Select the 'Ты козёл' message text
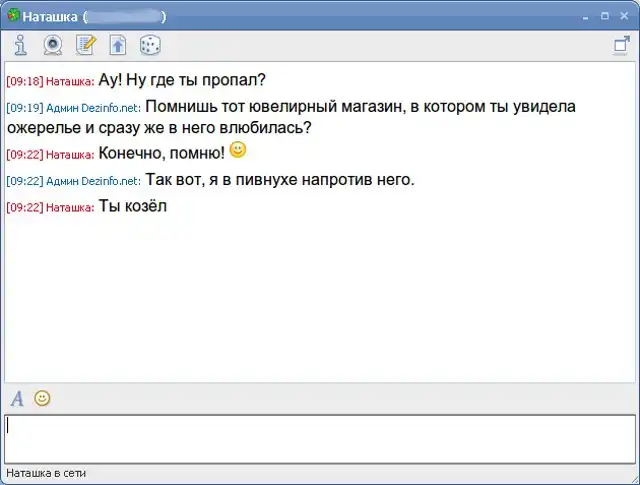Viewport: 640px width, 485px height. point(133,206)
